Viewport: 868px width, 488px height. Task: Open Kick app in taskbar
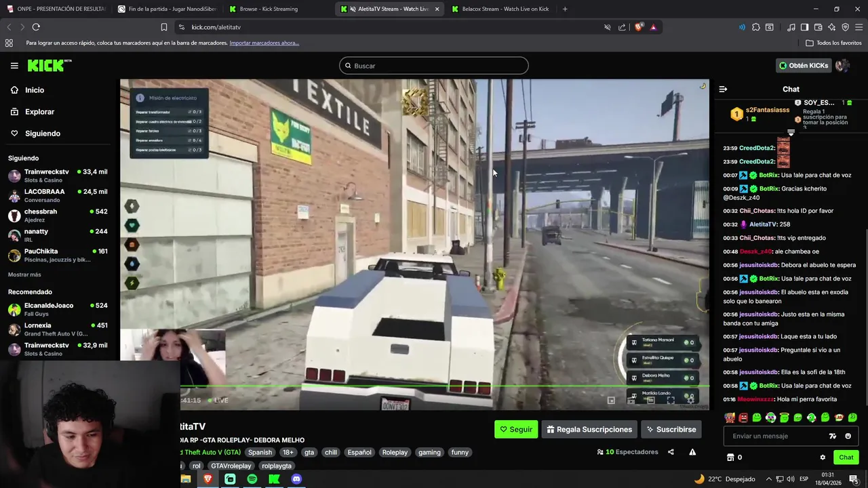pyautogui.click(x=274, y=479)
